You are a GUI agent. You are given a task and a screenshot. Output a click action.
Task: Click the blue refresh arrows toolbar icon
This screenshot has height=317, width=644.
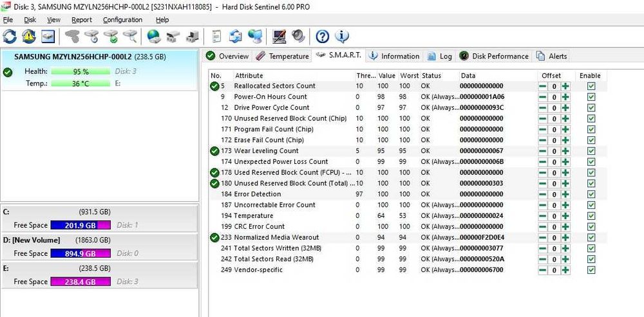pos(10,37)
